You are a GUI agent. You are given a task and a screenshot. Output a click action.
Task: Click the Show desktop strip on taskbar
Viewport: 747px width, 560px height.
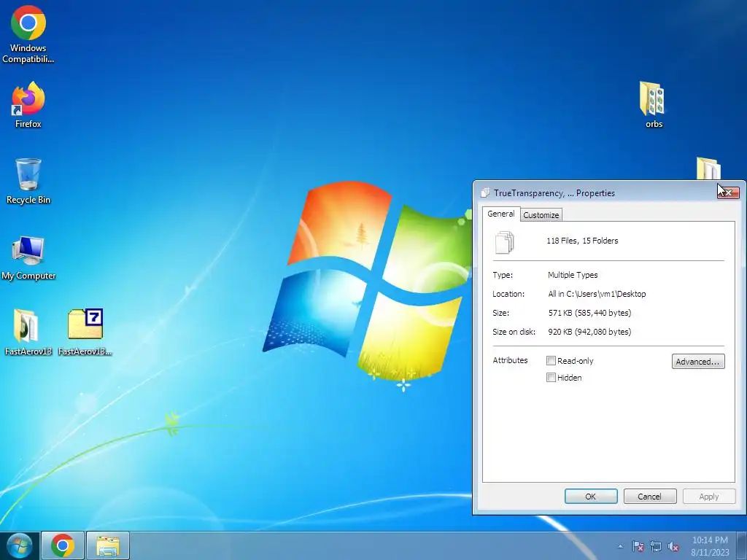click(742, 545)
